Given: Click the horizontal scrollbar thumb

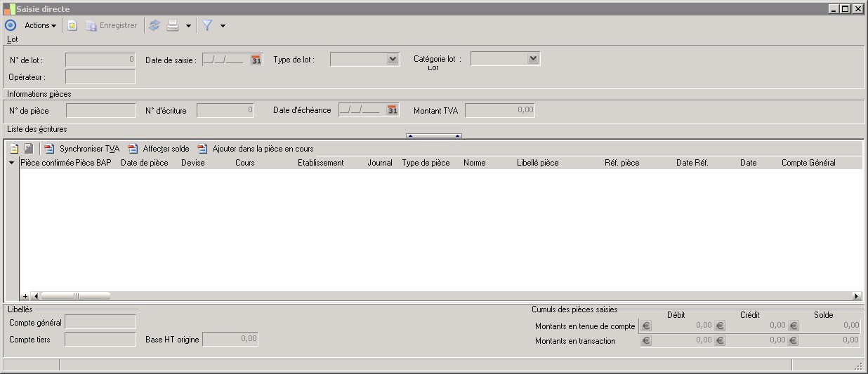Looking at the screenshot, I should pos(76,297).
